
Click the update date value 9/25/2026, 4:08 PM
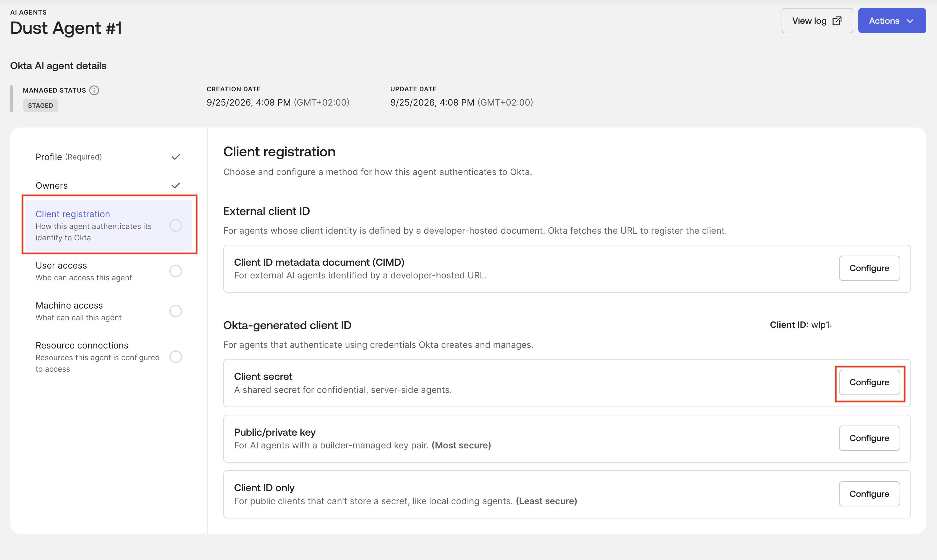[432, 103]
